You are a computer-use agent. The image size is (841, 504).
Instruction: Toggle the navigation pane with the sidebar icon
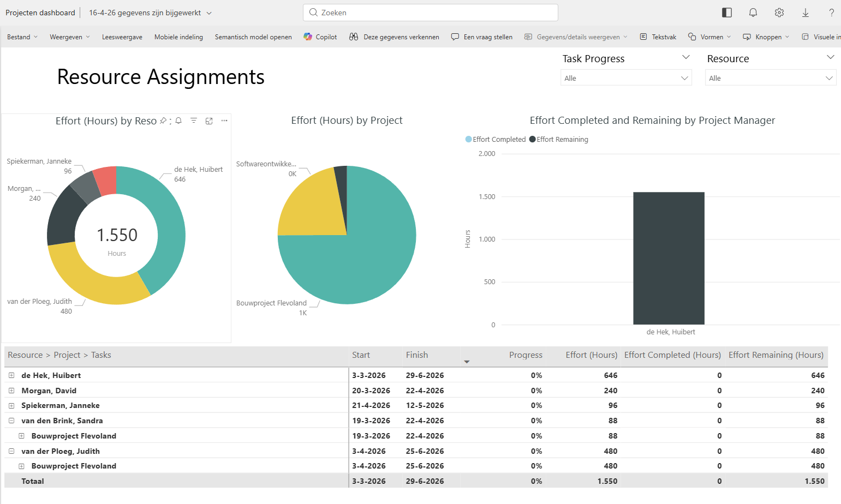pyautogui.click(x=726, y=12)
